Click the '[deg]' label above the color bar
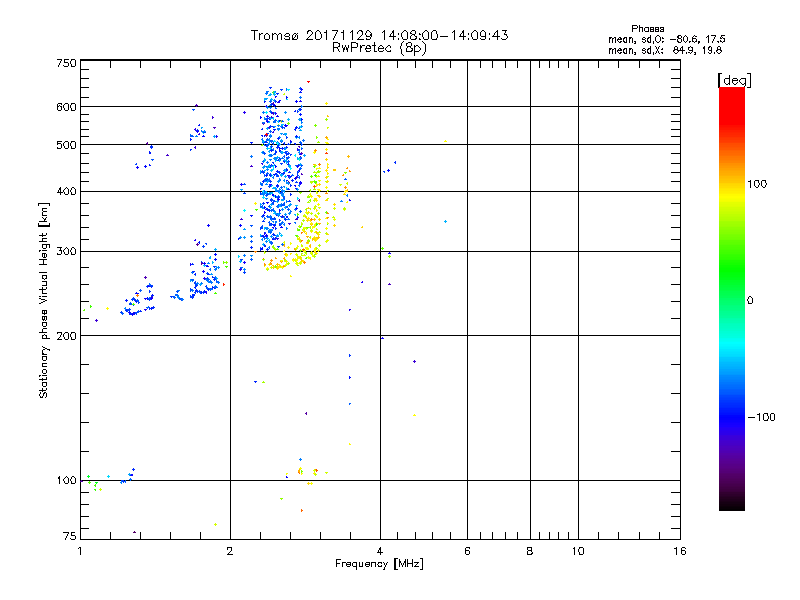This screenshot has height=600, width=800. (734, 80)
